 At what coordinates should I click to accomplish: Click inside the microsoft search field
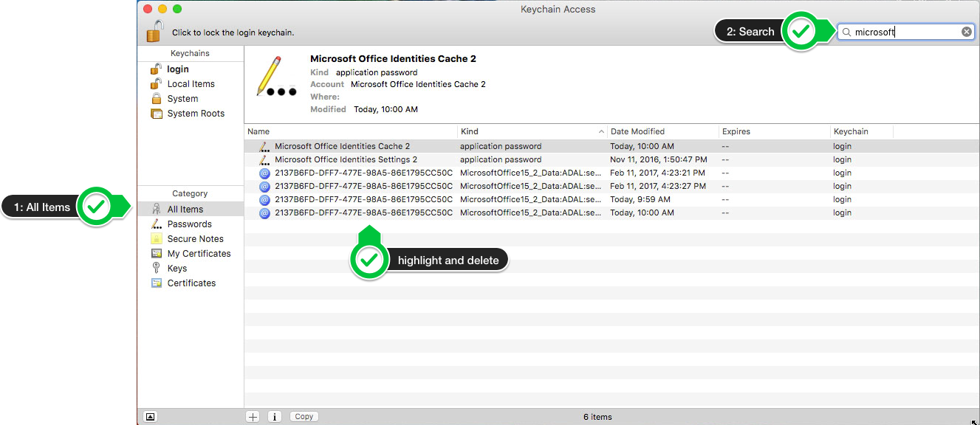(905, 32)
